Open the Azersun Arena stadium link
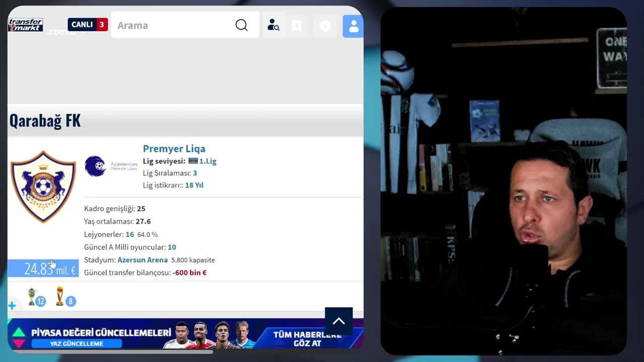Screen dimensions: 644x362 [x=142, y=260]
